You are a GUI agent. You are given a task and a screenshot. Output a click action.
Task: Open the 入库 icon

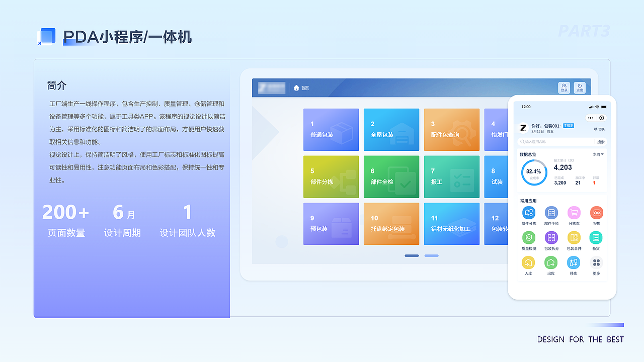(x=528, y=262)
